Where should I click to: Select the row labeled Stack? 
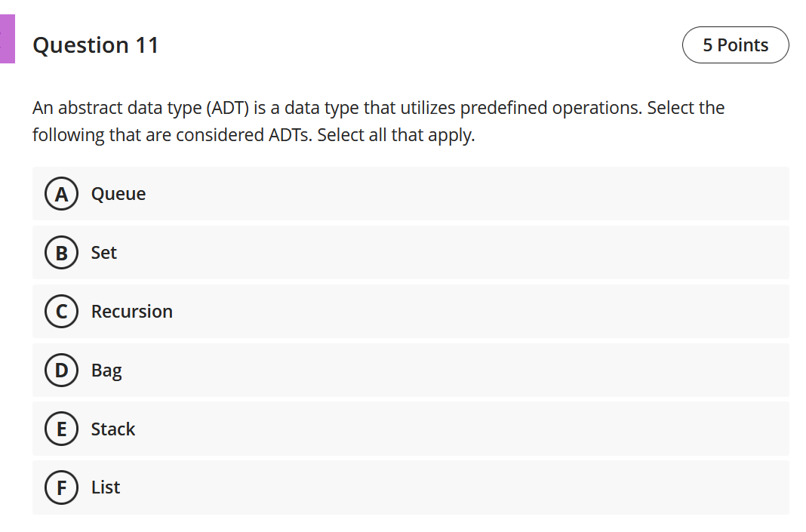pos(411,429)
